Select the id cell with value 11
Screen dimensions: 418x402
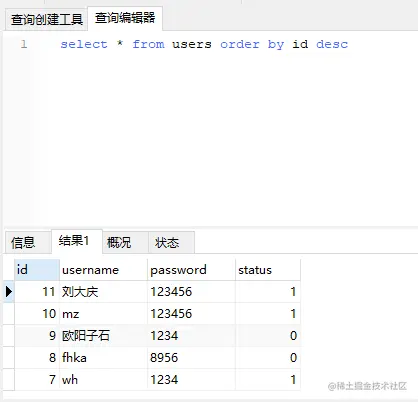coord(37,292)
